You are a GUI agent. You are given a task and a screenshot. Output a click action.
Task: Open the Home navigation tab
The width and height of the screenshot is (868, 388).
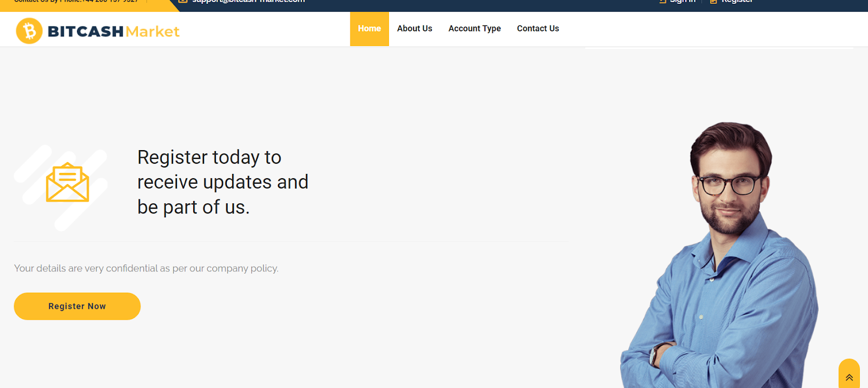coord(369,29)
